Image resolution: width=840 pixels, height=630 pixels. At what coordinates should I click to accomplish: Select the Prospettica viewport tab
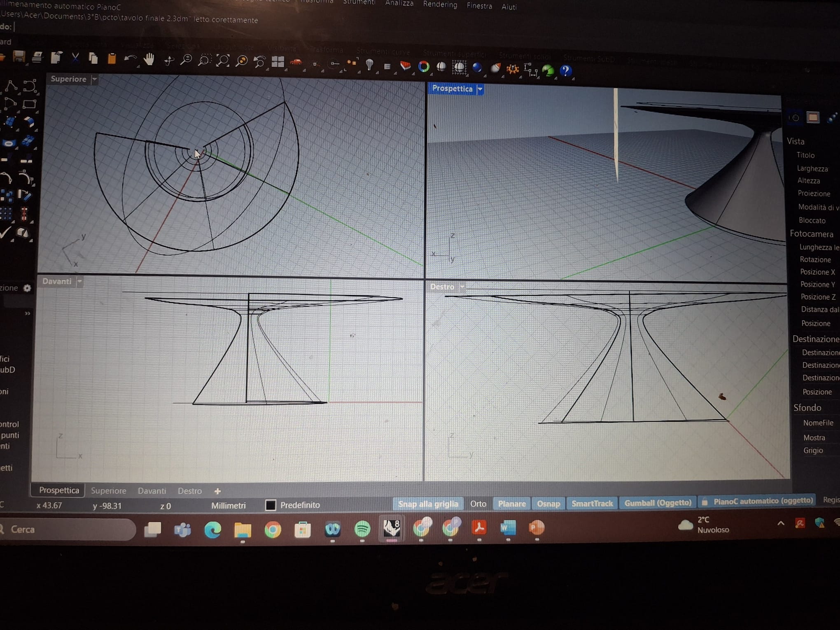pos(59,490)
